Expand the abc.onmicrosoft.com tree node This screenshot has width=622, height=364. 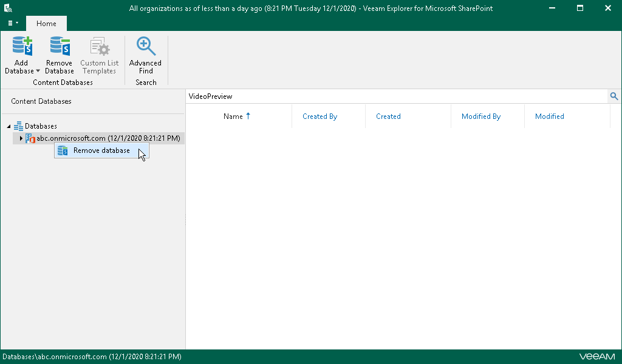pos(21,138)
